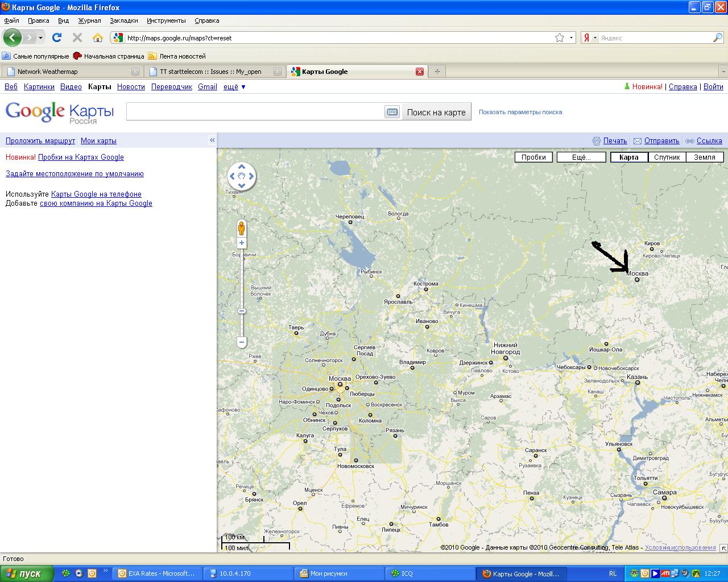Close the Network Weathermap tab
The image size is (728, 582).
(x=135, y=72)
